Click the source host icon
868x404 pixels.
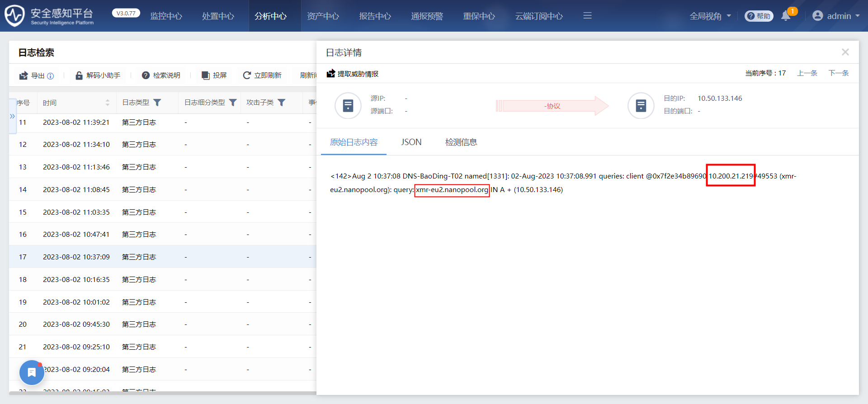[x=348, y=106]
